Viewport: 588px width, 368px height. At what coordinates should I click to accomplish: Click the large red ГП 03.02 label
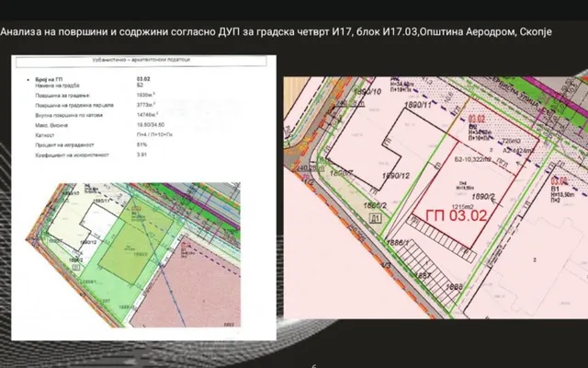coord(457,216)
